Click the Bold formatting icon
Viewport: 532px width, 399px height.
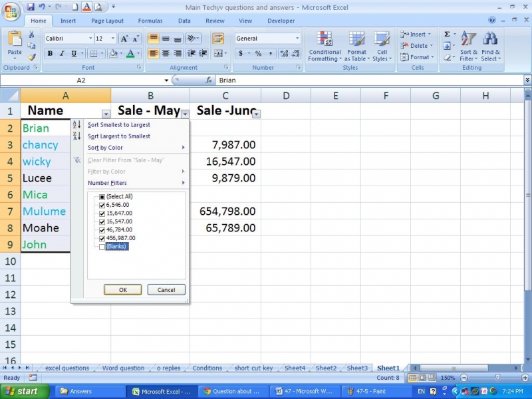[50, 54]
